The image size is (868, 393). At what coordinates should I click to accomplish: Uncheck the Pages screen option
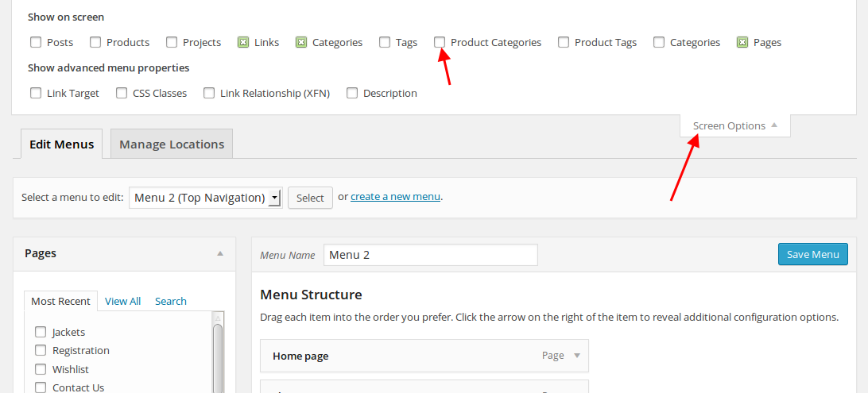click(x=742, y=42)
